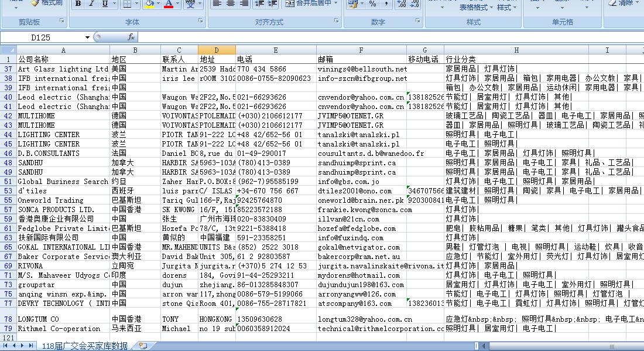
Task: Toggle italic formatting
Action: 91,4
